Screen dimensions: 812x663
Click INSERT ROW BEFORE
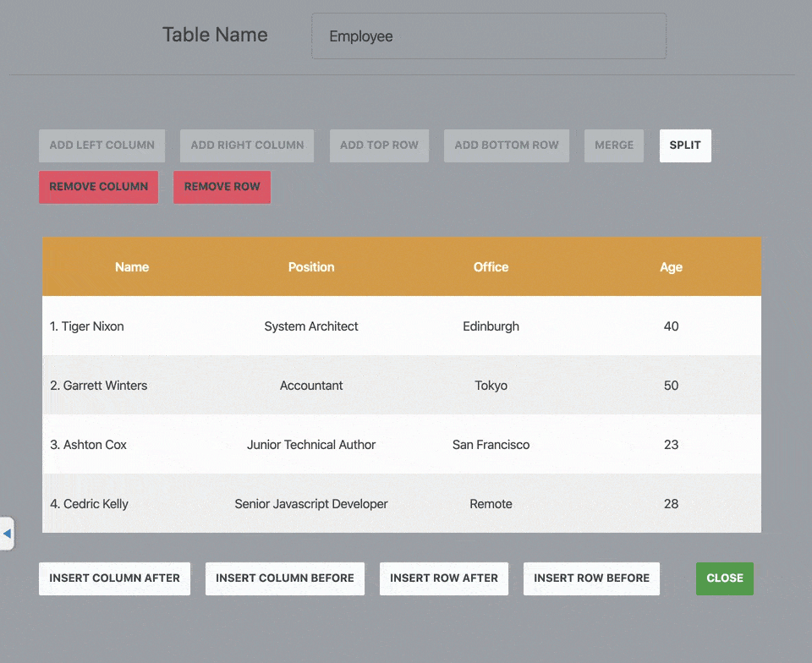591,578
